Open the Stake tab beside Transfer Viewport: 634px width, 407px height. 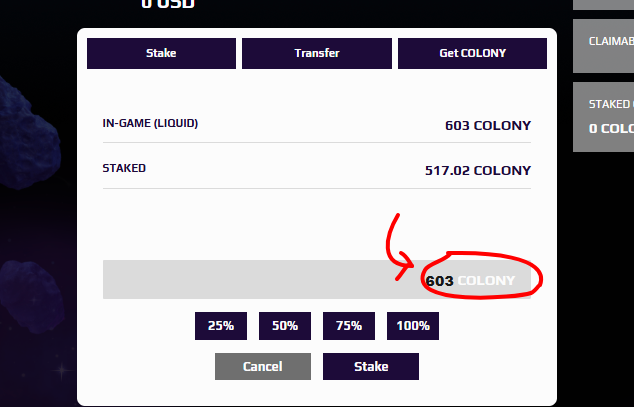point(161,53)
